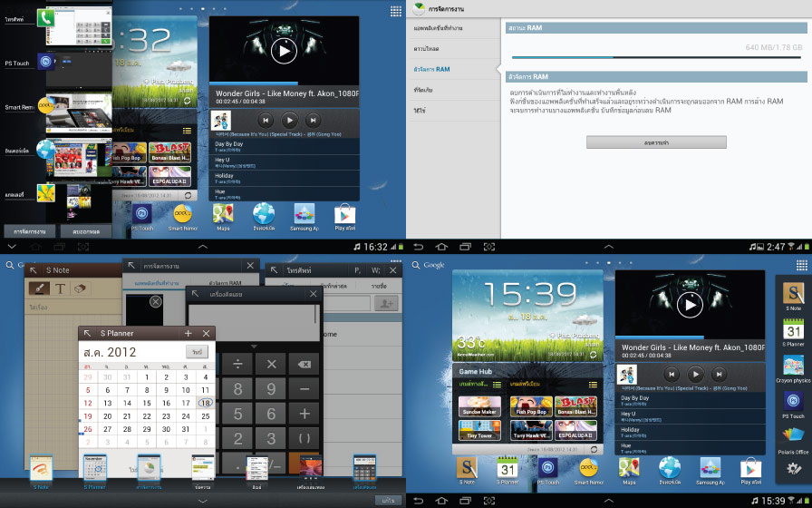Select date 25 in the S Planner calendar
The width and height of the screenshot is (812, 508).
pos(205,415)
